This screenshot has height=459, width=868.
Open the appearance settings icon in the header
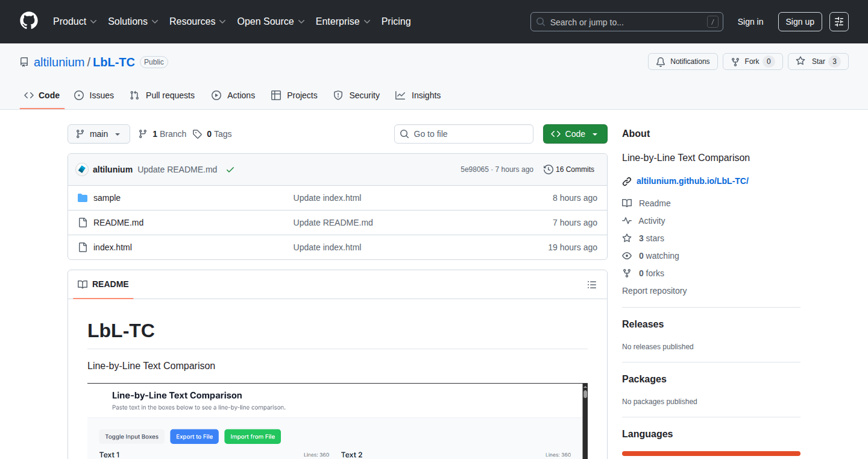coord(839,22)
